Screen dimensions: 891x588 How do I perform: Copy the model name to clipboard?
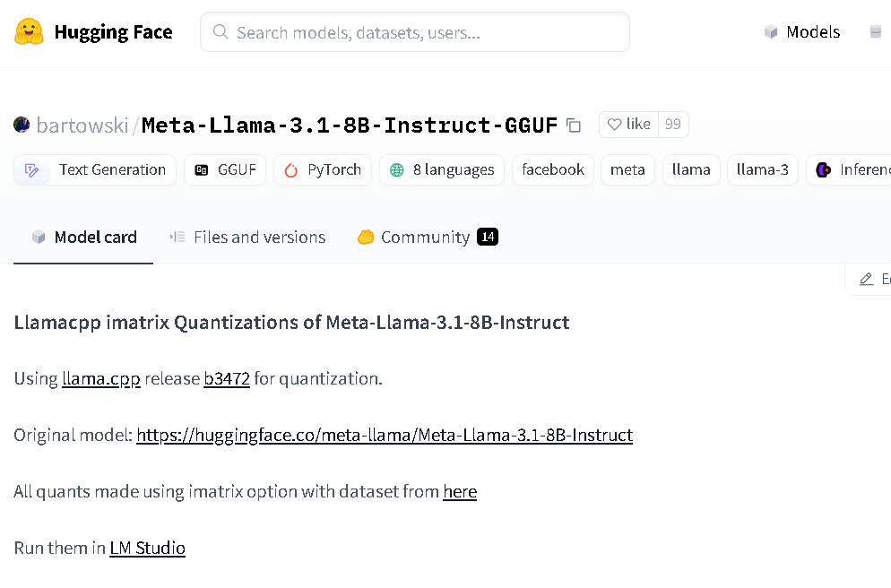point(574,125)
